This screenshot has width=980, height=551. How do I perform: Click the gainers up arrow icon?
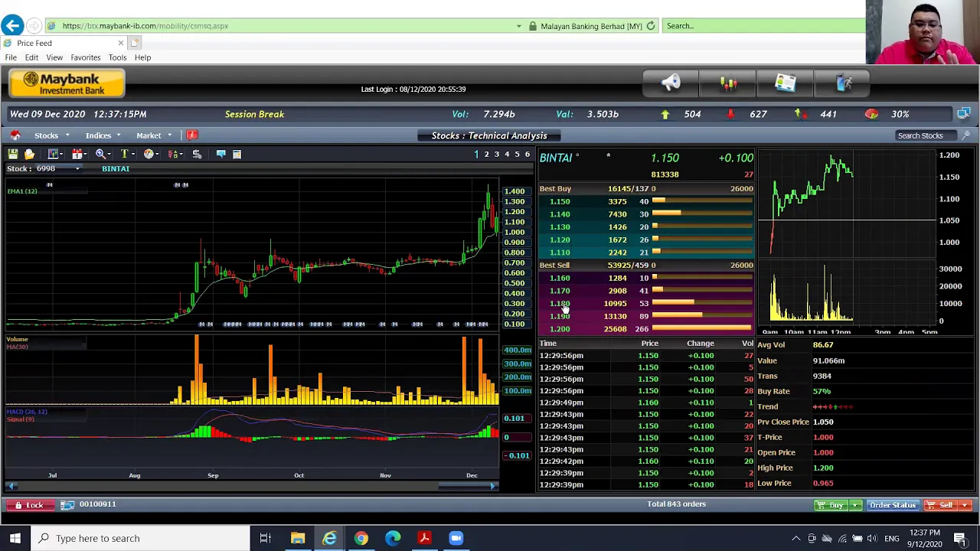point(665,114)
